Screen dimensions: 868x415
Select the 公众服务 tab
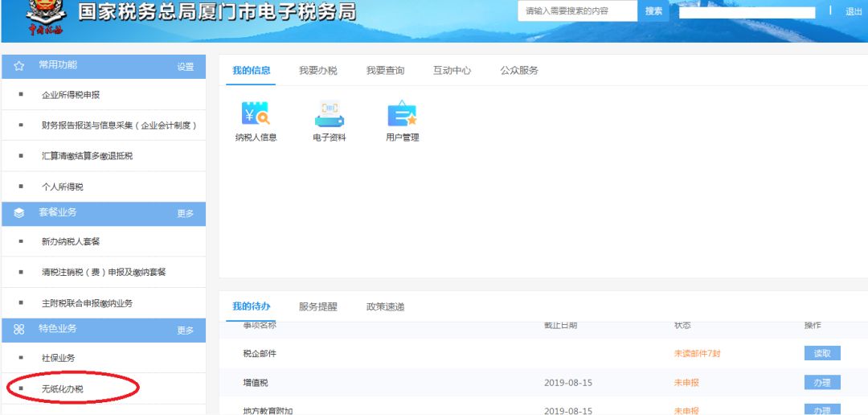point(519,71)
